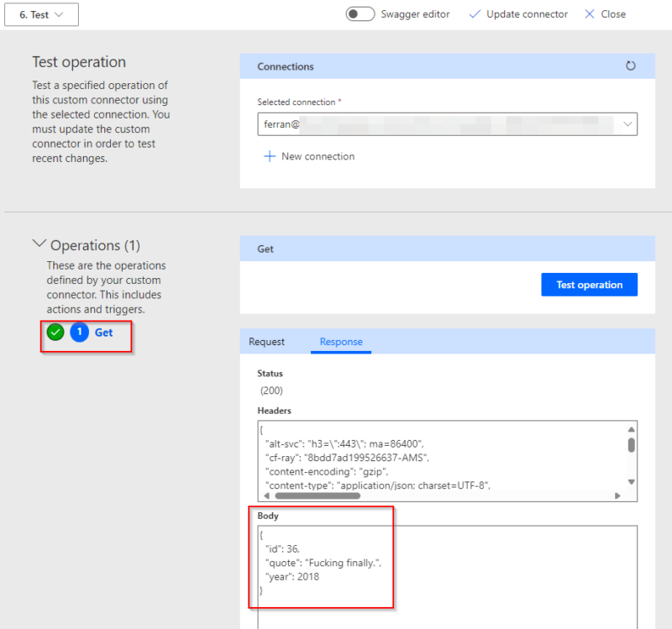Click the refresh icon in the Connections header
This screenshot has height=629, width=672.
point(631,66)
